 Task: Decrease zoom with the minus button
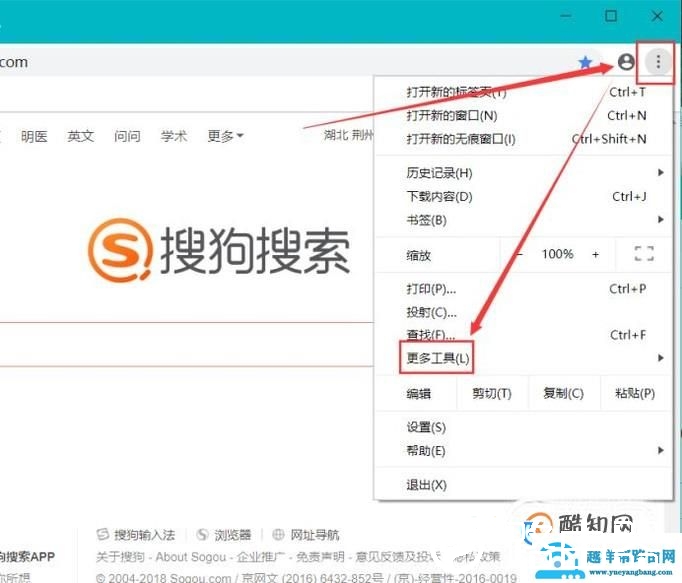[519, 254]
